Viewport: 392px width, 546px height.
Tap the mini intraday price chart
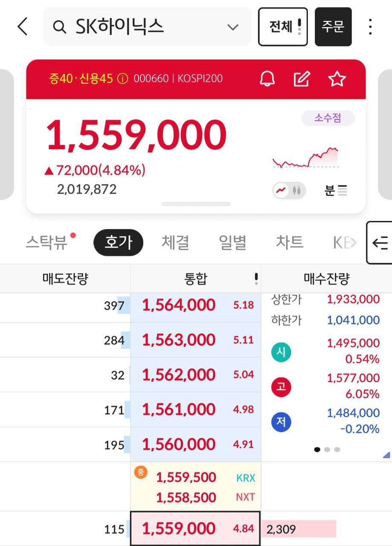pyautogui.click(x=306, y=157)
